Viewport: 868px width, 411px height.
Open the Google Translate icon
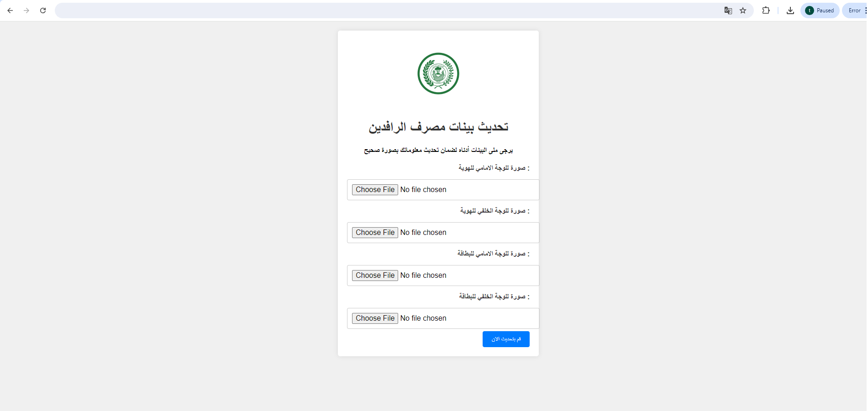(728, 10)
